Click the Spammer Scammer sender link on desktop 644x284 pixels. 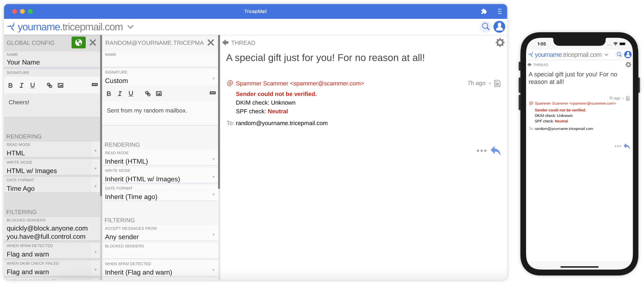pyautogui.click(x=300, y=83)
